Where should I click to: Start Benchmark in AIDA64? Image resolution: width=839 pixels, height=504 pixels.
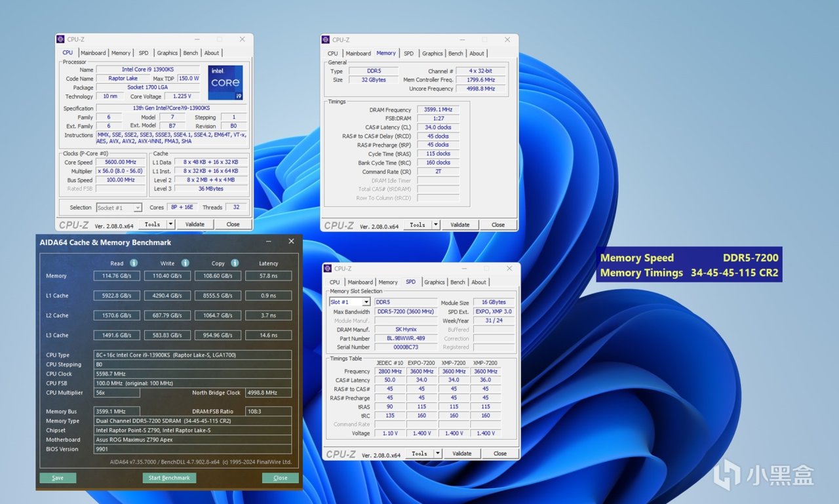coord(169,478)
